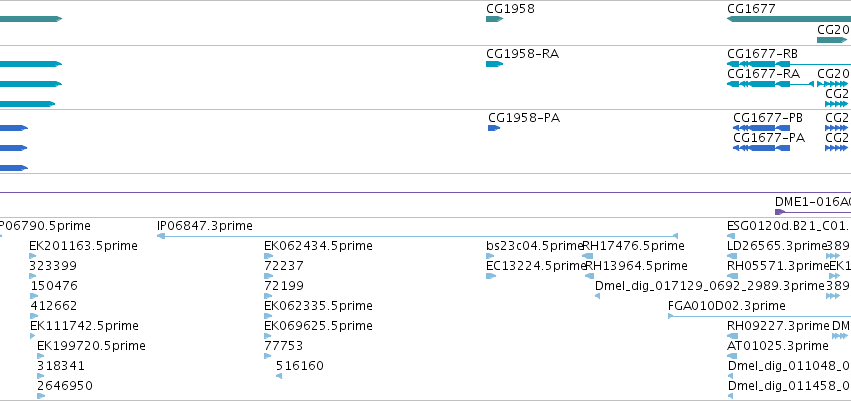Select the 516160 EST arrow marker

coord(279,376)
